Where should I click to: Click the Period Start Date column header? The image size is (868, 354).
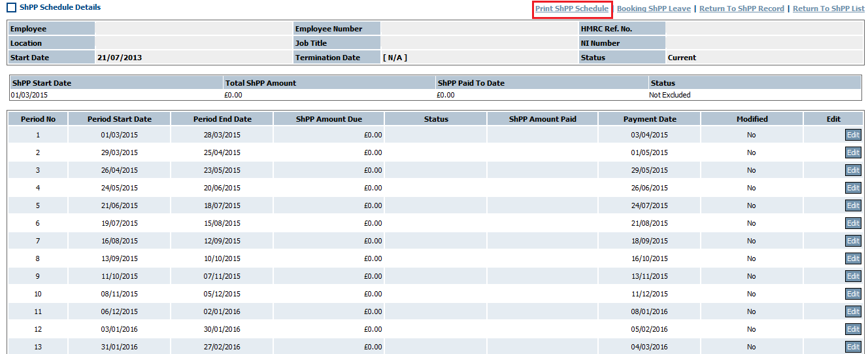coord(120,119)
